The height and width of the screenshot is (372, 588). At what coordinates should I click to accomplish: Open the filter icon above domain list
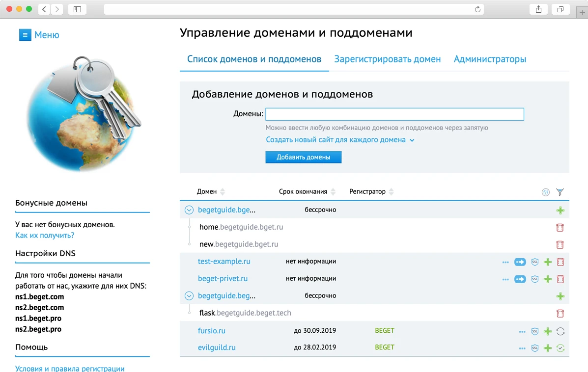[560, 192]
